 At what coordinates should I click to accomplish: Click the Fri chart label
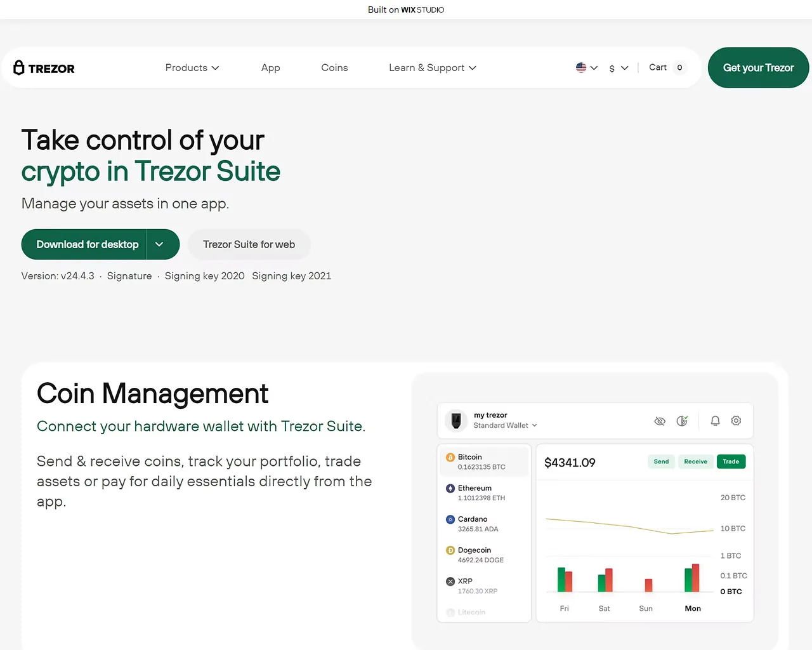565,608
